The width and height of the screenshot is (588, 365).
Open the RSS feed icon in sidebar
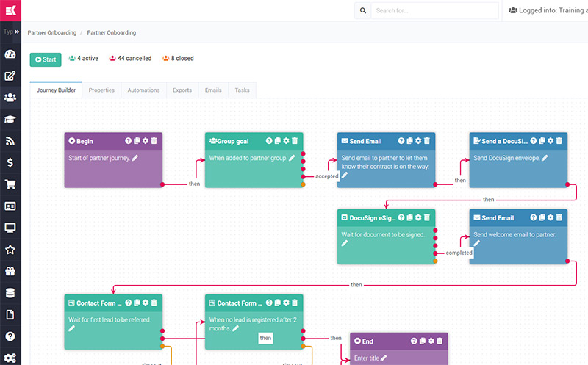point(10,141)
